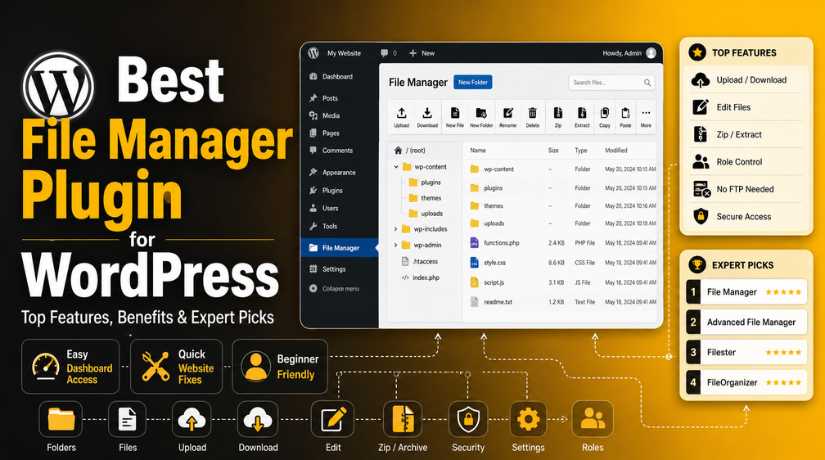Open the More options ellipsis icon

(x=646, y=113)
